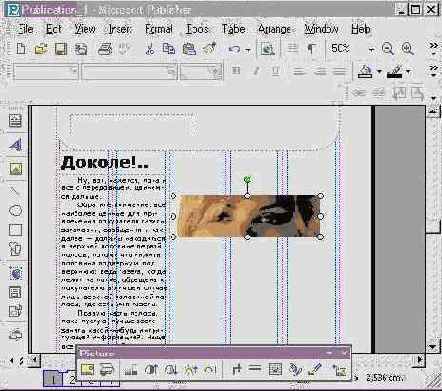The height and width of the screenshot is (391, 442).
Task: Toggle Italic formatting
Action: point(256,71)
